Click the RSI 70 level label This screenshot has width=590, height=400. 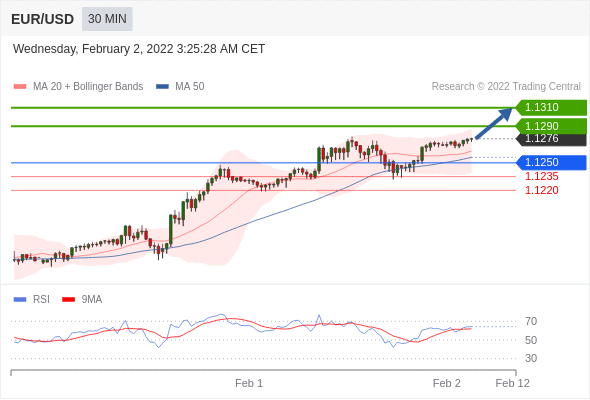[x=531, y=321]
